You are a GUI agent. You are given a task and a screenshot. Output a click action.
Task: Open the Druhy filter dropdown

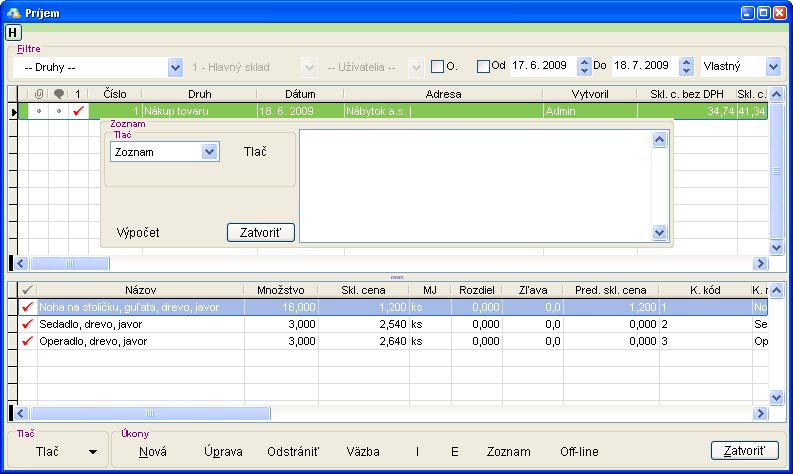pyautogui.click(x=175, y=67)
